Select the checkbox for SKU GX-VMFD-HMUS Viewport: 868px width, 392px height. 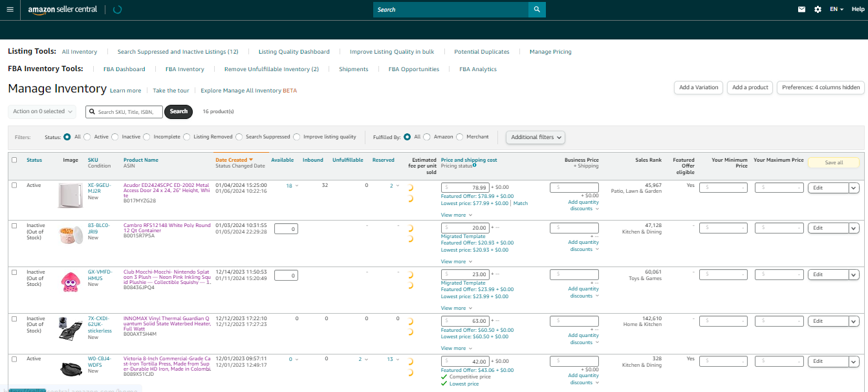(14, 272)
